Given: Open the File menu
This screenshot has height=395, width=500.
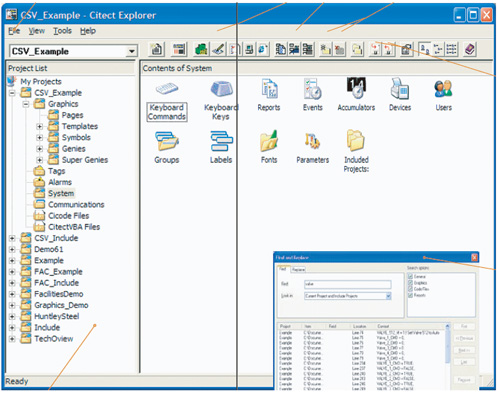Looking at the screenshot, I should coord(14,31).
